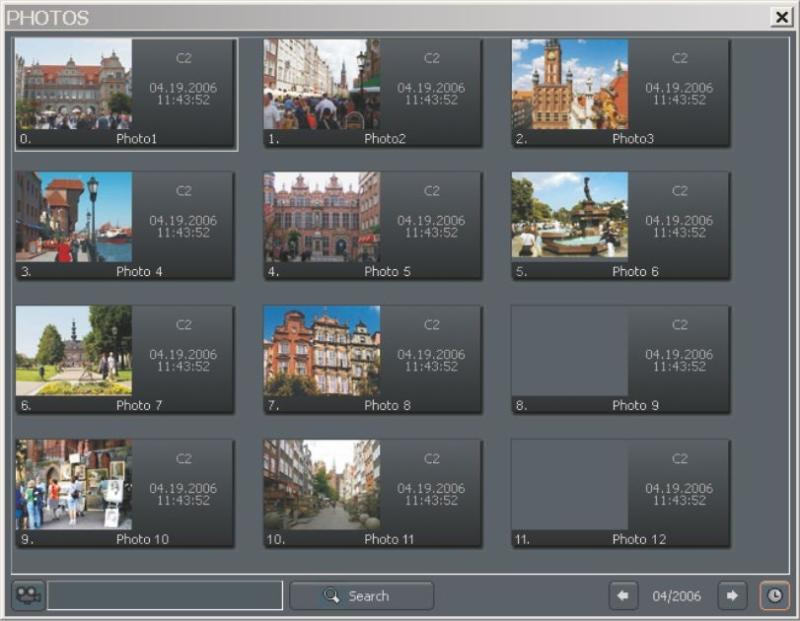The height and width of the screenshot is (621, 800).
Task: Go to previous month with left arrow
Action: point(623,596)
